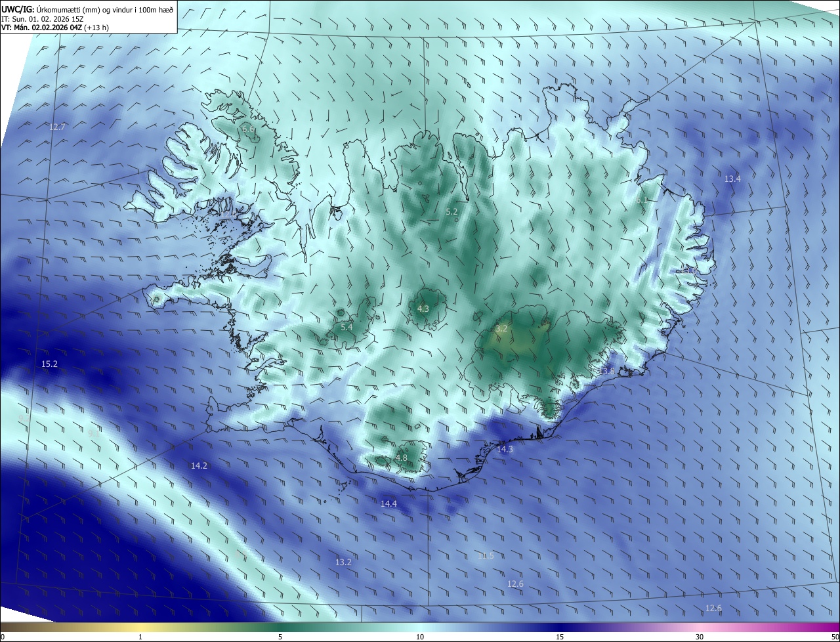This screenshot has height=642, width=840.
Task: Click the colorbar tick label 1
Action: [140, 637]
